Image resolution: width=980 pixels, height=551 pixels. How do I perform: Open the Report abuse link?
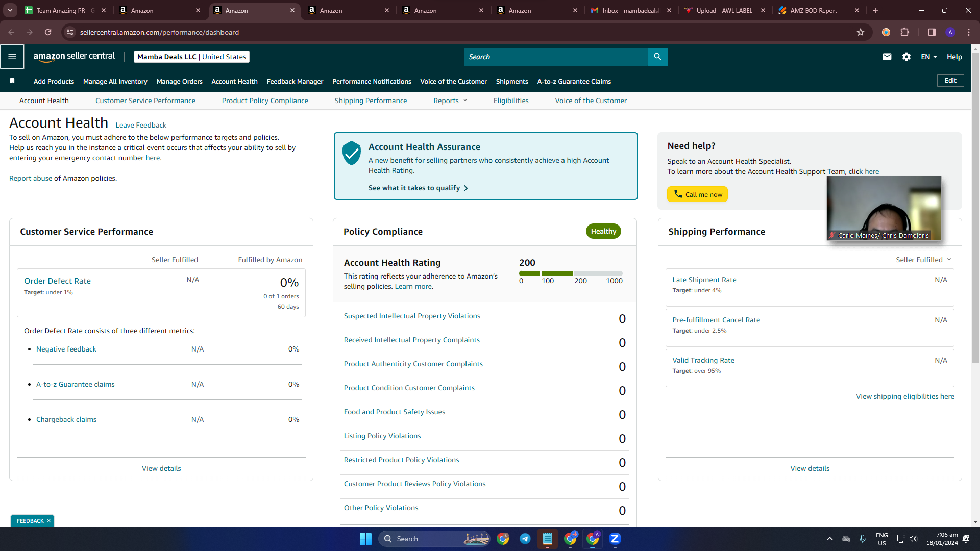31,178
